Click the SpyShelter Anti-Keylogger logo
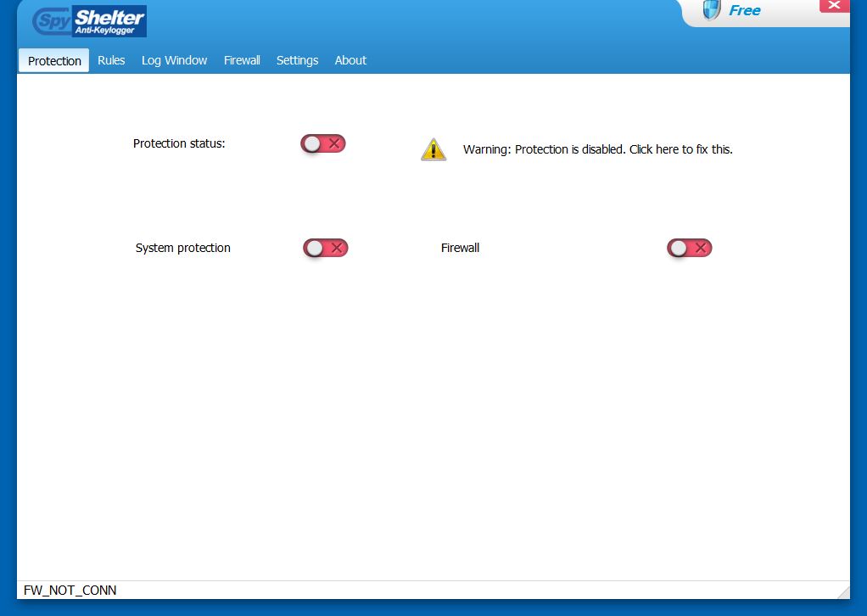 point(90,21)
